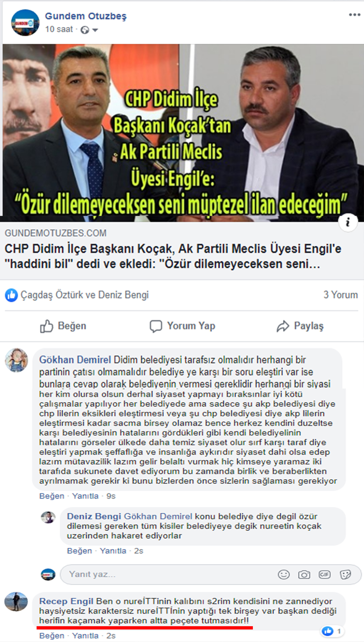Viewport: 364px width, 642px height.
Task: Open the CHP Didim İlçe Başkanı article headline
Action: click(x=173, y=256)
